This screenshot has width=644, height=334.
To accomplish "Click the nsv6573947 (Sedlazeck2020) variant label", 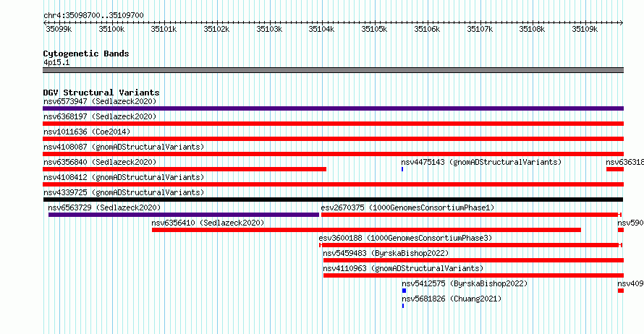I will click(x=100, y=101).
